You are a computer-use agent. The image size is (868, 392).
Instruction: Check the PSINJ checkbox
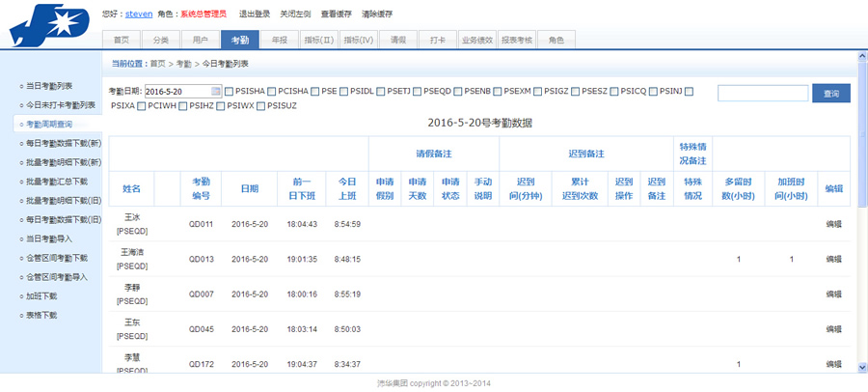(653, 92)
